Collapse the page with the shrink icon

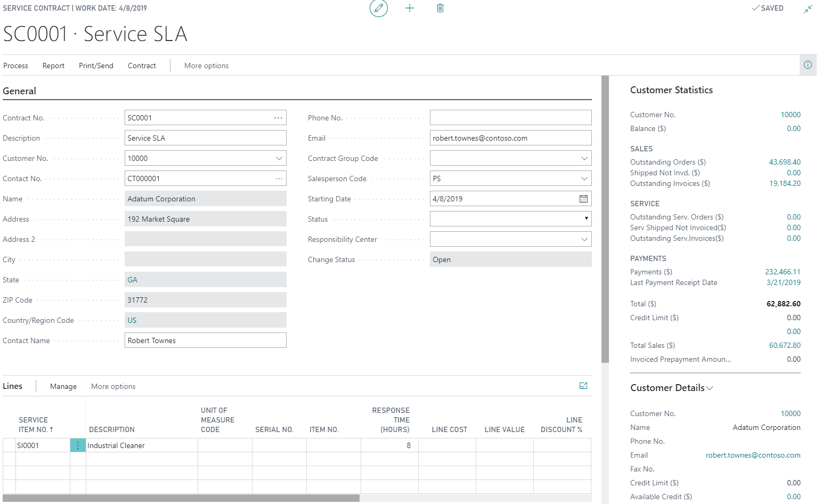click(x=808, y=9)
